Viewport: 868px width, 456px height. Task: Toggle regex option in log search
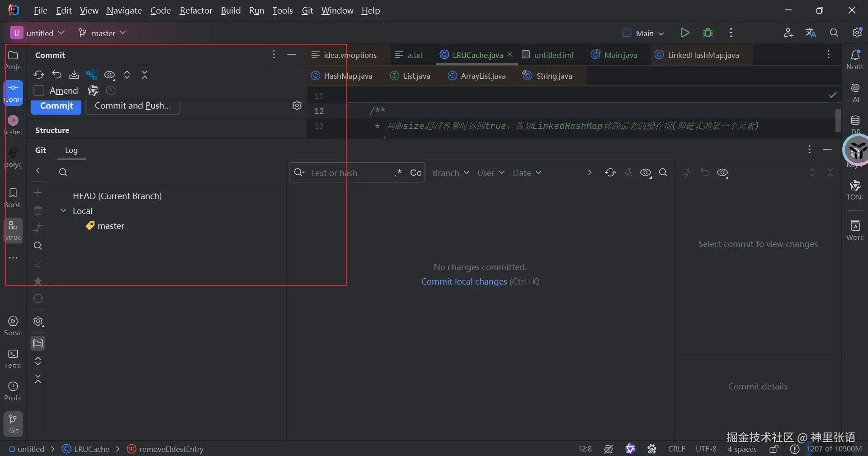(398, 173)
